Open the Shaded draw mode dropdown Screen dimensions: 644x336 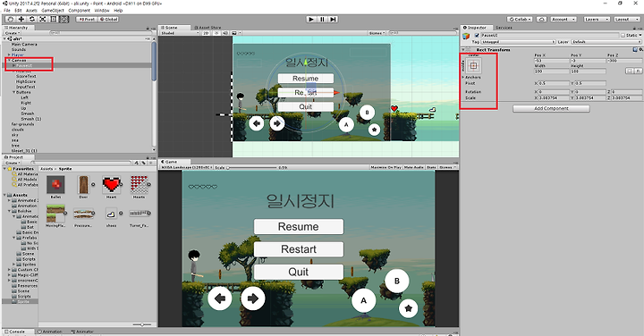point(180,33)
